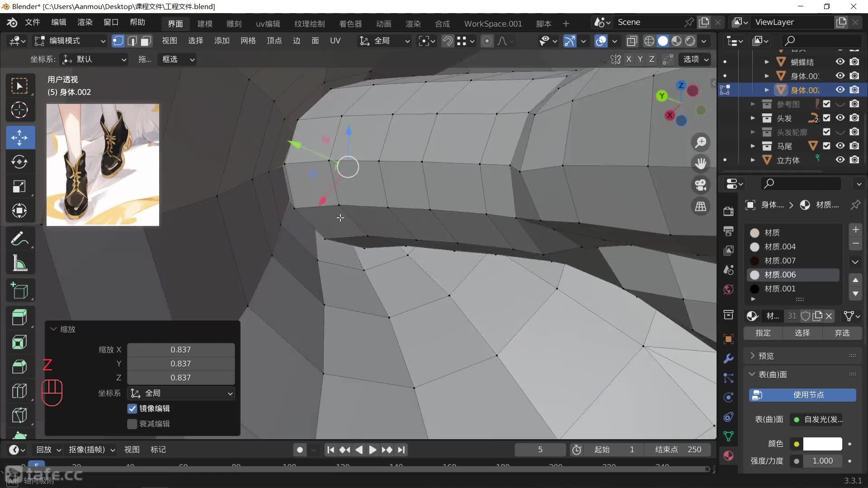Select the Extrude Region tool
The width and height of the screenshot is (868, 488).
(19, 317)
